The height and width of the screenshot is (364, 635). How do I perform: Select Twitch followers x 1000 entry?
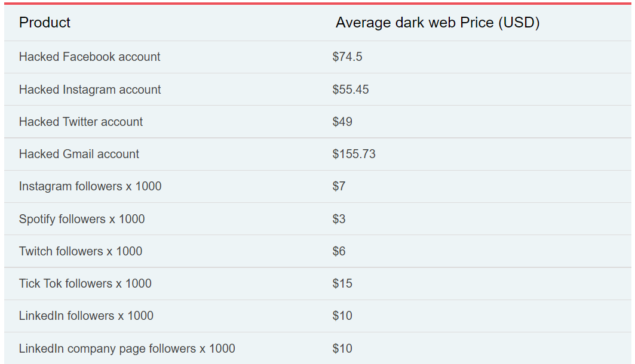(81, 251)
